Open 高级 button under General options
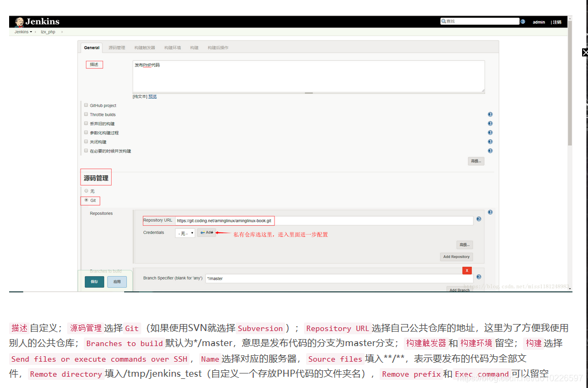The image size is (588, 388). click(476, 161)
